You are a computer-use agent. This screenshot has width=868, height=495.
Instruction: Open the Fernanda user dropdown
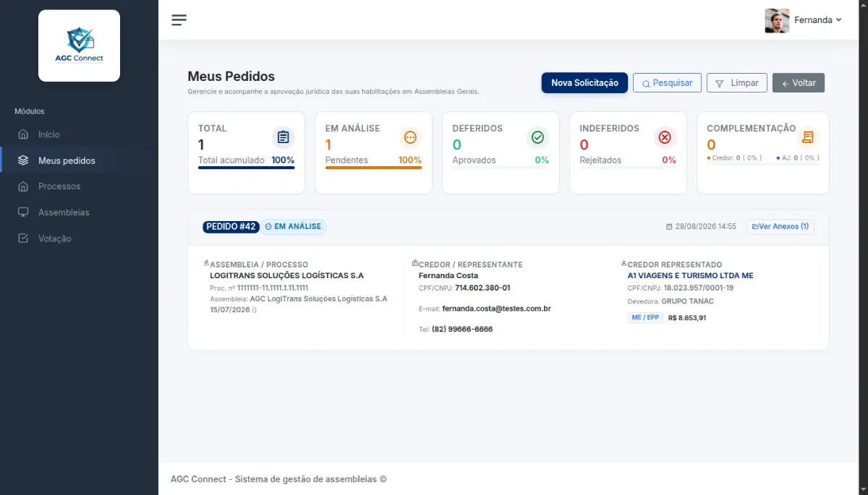[x=818, y=20]
